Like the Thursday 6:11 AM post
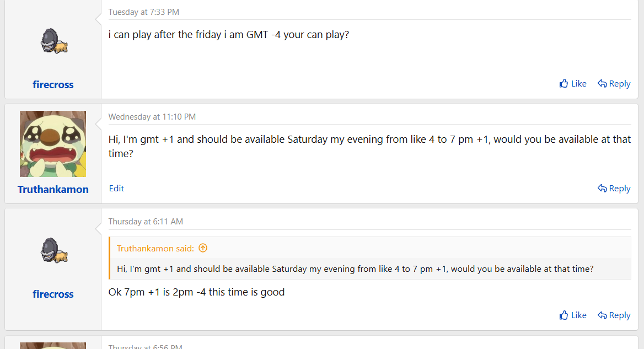This screenshot has width=644, height=349. [x=572, y=315]
